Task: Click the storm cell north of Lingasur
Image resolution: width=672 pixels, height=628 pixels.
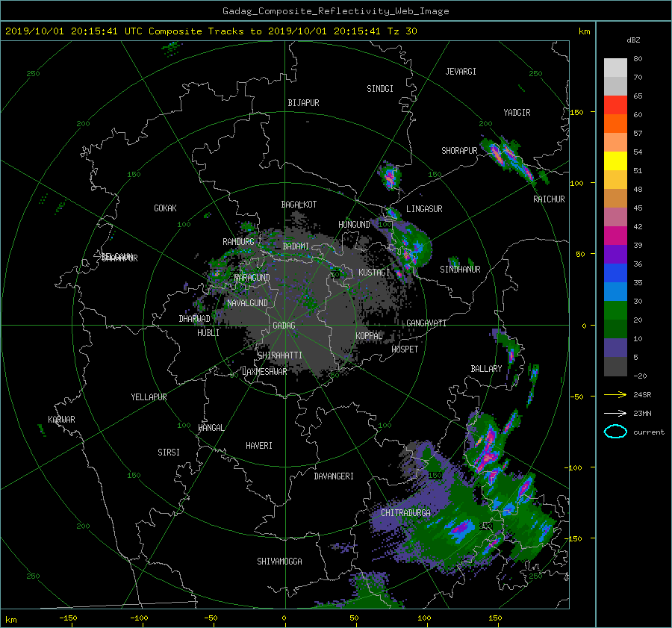Action: (x=390, y=175)
